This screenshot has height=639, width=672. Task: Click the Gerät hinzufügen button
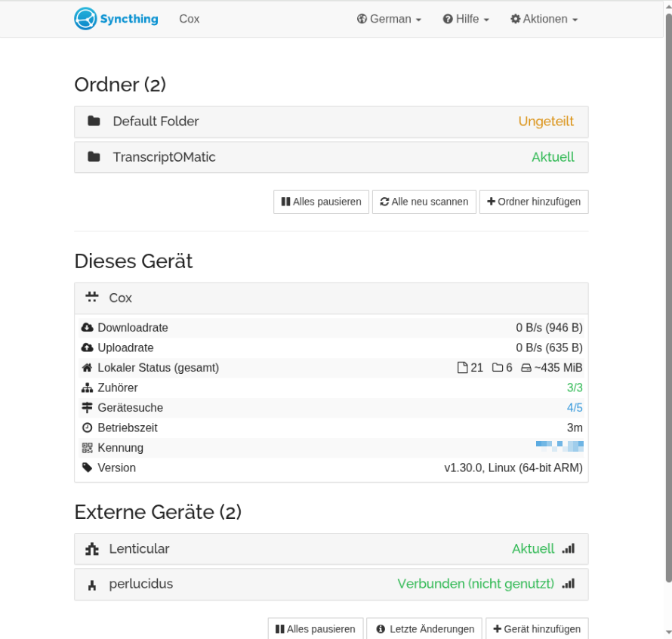pos(537,628)
